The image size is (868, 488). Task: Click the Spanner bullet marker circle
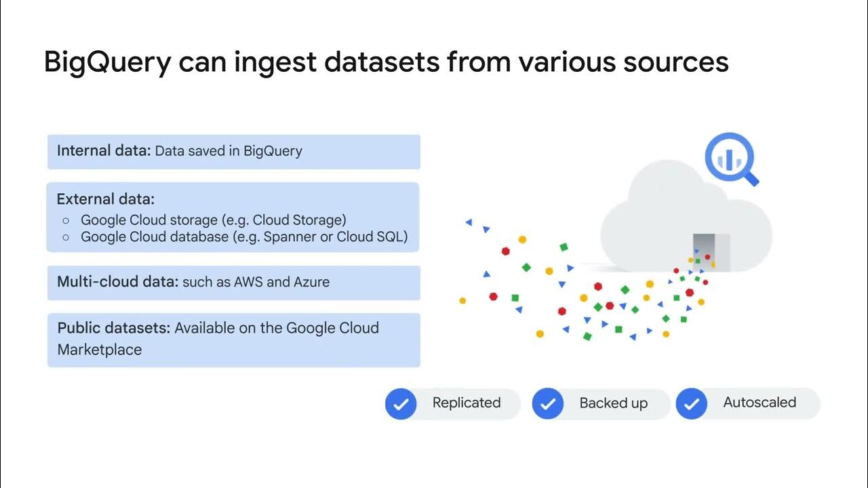[66, 238]
